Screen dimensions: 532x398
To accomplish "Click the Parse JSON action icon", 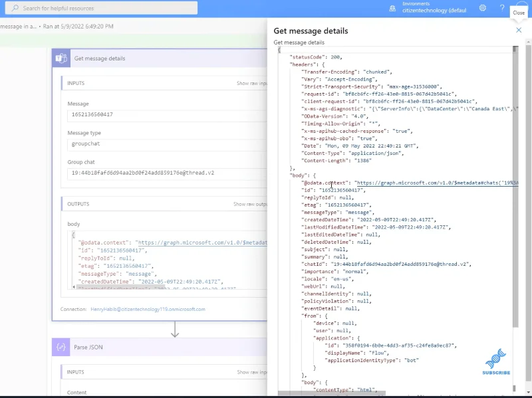I will point(61,347).
